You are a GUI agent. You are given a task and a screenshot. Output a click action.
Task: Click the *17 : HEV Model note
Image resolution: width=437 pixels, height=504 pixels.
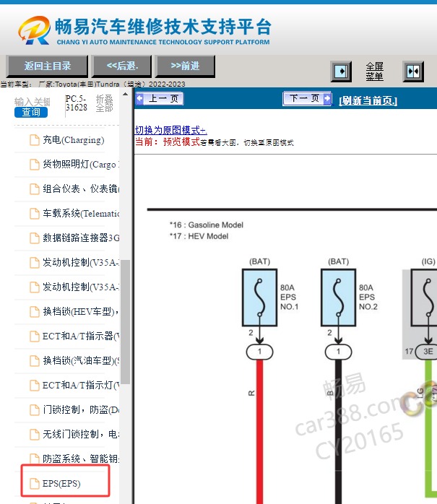tap(199, 236)
